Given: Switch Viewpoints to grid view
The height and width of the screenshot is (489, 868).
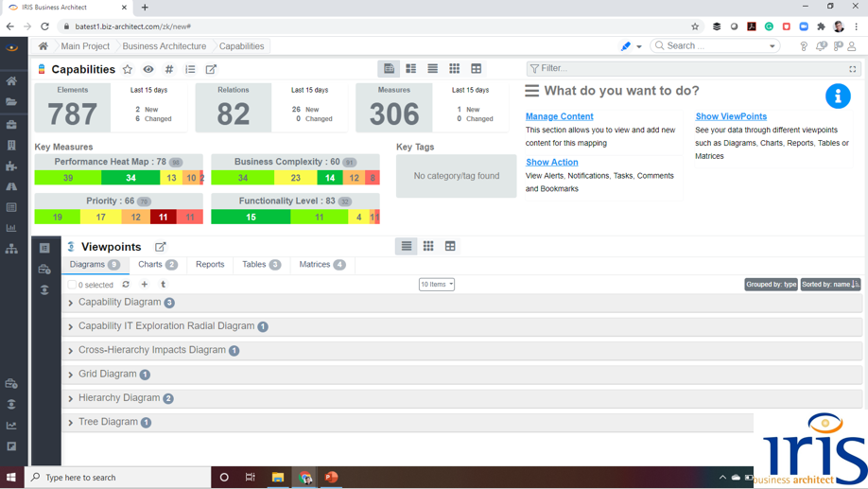Looking at the screenshot, I should [x=428, y=246].
